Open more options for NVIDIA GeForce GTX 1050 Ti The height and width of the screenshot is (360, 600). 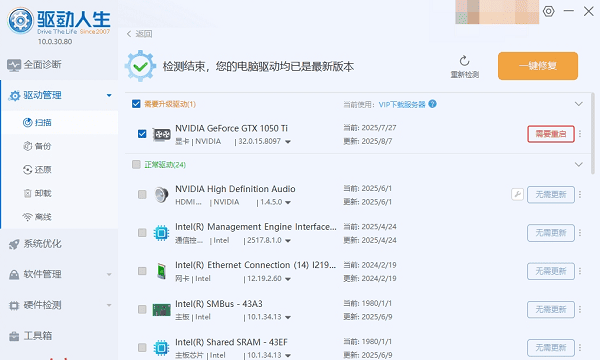pyautogui.click(x=580, y=134)
